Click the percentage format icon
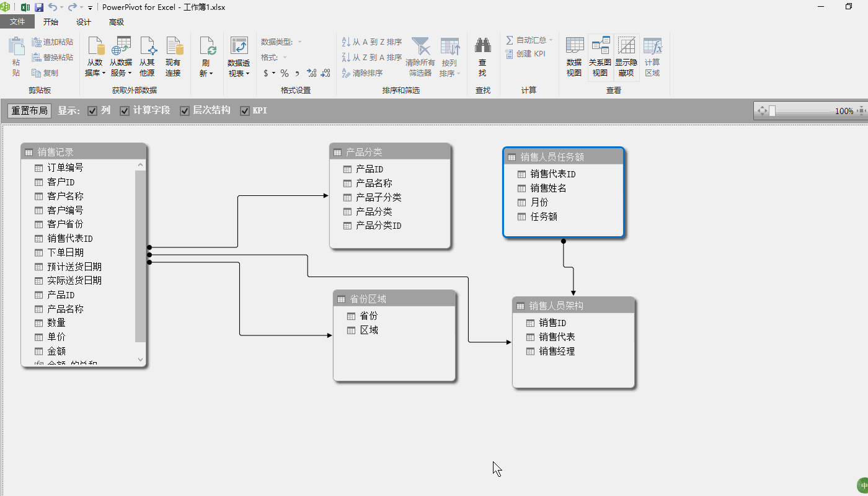 click(x=283, y=73)
